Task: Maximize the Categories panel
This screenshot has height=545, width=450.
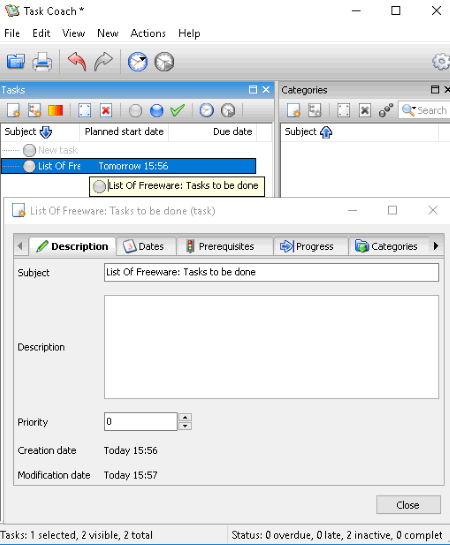Action: click(x=435, y=90)
